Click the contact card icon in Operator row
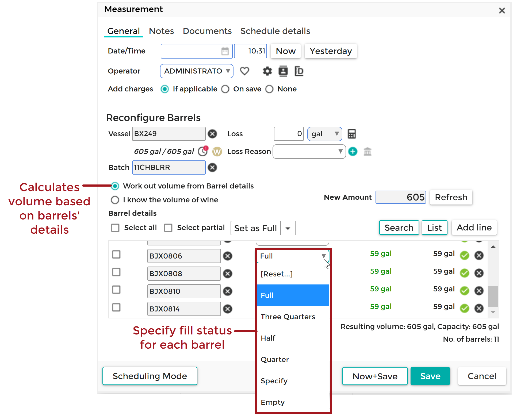The image size is (513, 420). click(283, 71)
